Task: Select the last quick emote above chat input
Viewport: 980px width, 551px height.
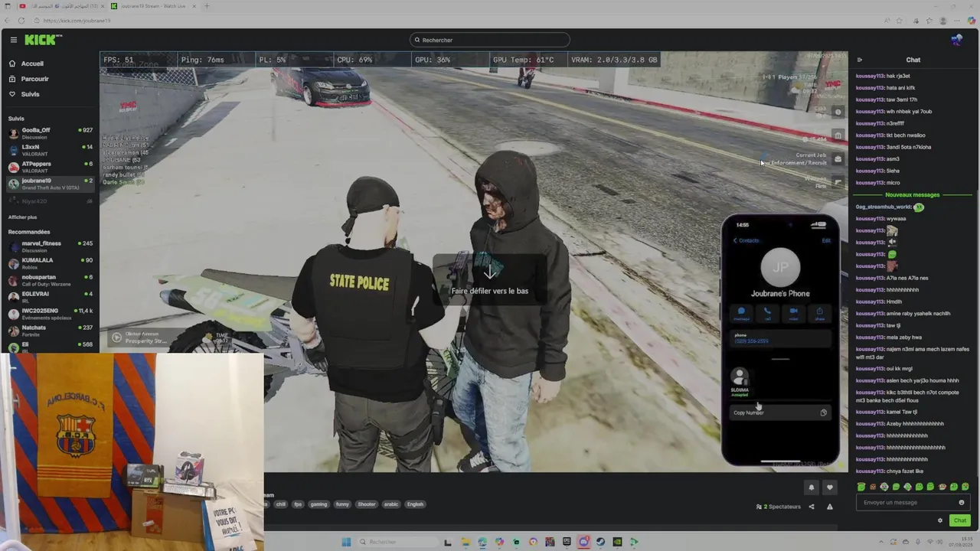Action: click(x=965, y=487)
